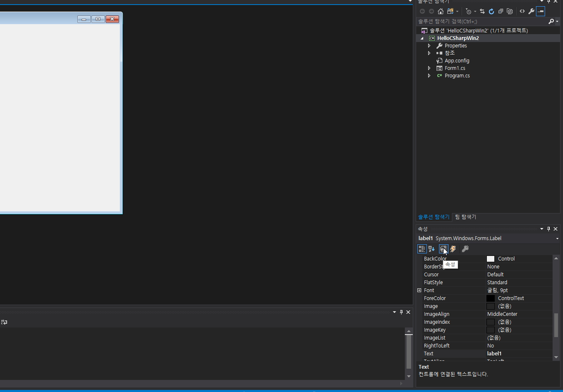This screenshot has width=563, height=392.
Task: Expand the 참조 references node
Action: point(429,53)
